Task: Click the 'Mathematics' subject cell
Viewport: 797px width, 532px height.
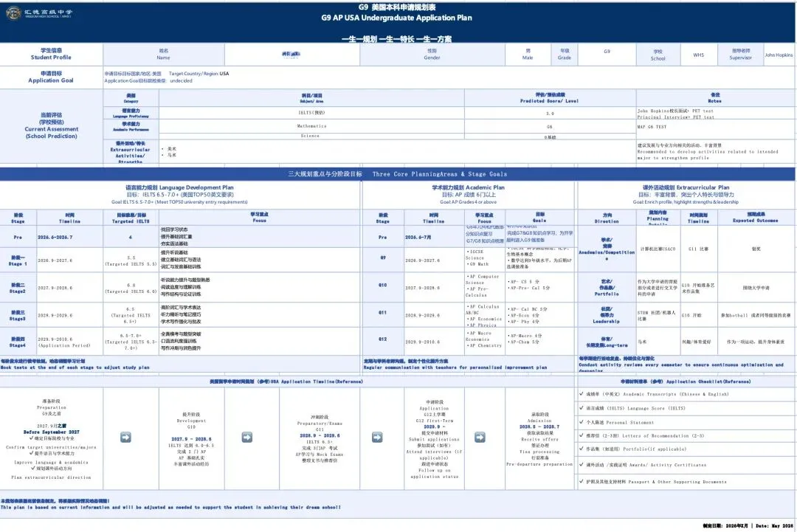Action: 311,126
